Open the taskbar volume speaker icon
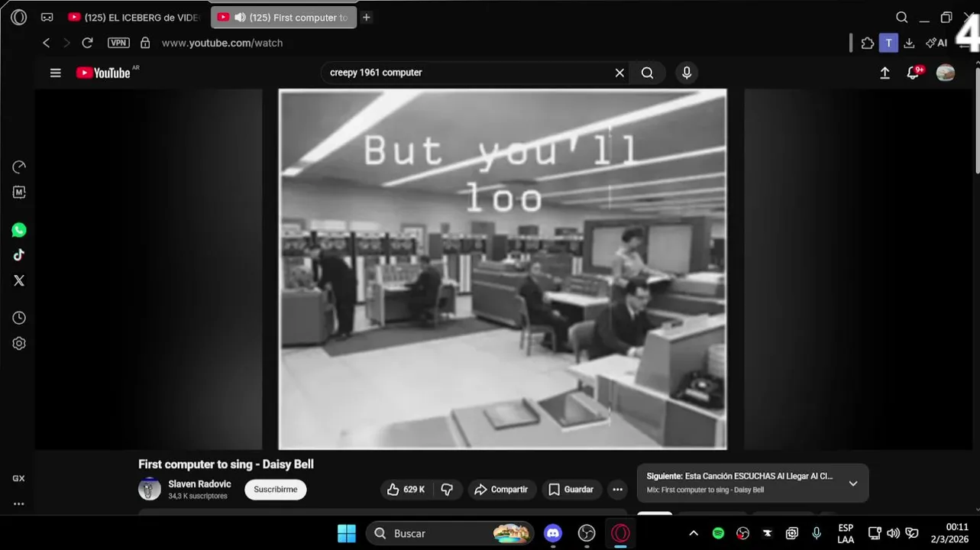Image resolution: width=980 pixels, height=550 pixels. click(x=893, y=533)
